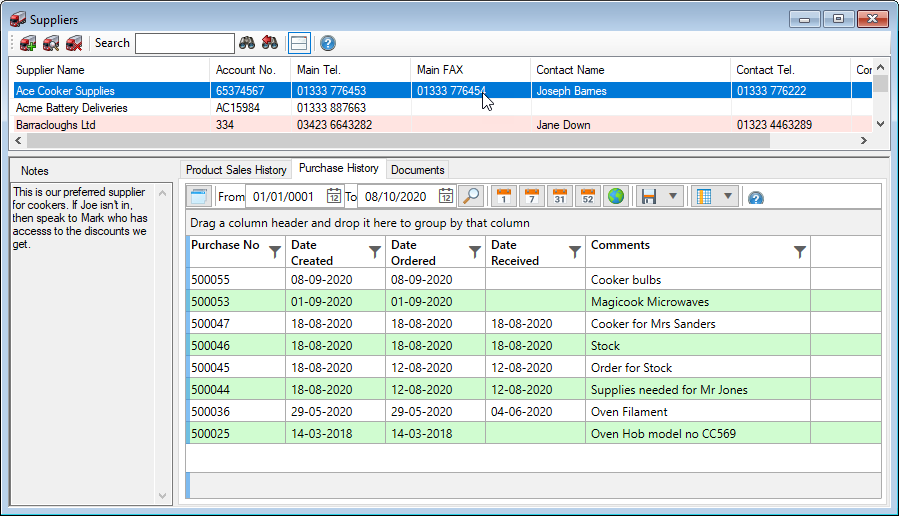Click the binoculars clear search icon
899x516 pixels.
270,43
